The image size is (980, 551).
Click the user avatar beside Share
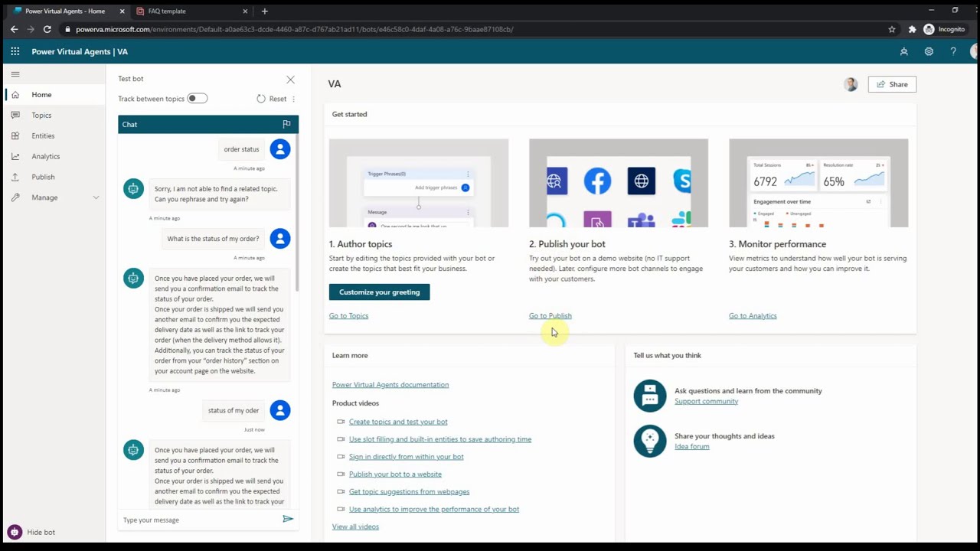click(851, 84)
